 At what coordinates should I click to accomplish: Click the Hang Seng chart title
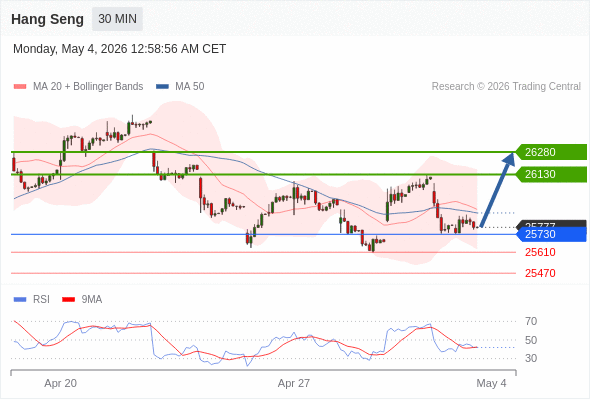(x=47, y=19)
